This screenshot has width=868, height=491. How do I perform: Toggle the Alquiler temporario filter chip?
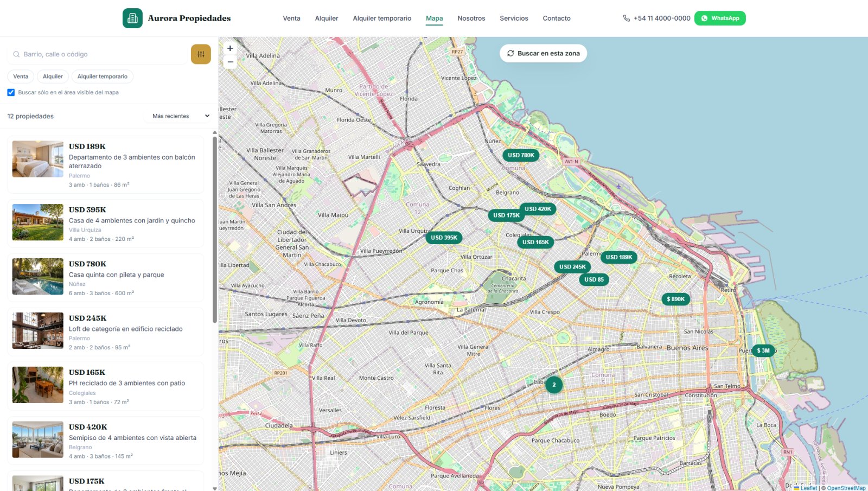pyautogui.click(x=103, y=76)
